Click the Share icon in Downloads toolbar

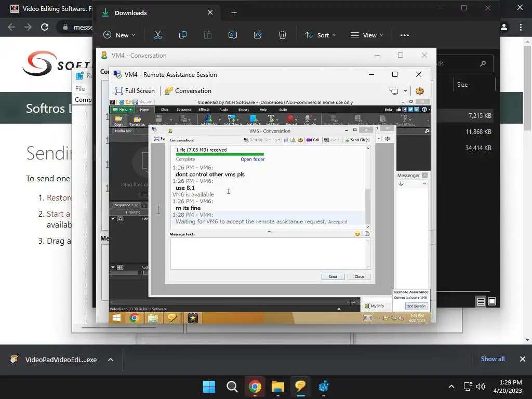(258, 35)
